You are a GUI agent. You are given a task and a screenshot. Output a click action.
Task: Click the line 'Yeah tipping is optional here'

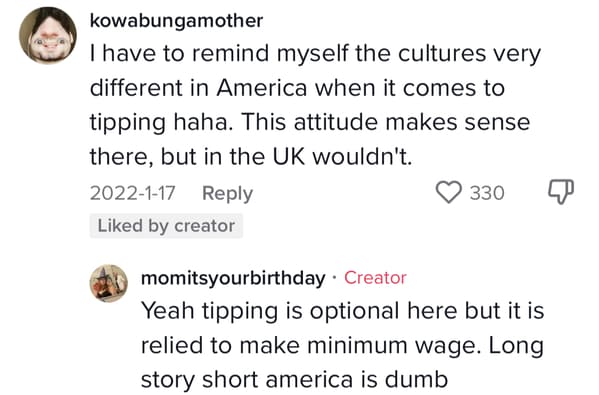tap(343, 311)
